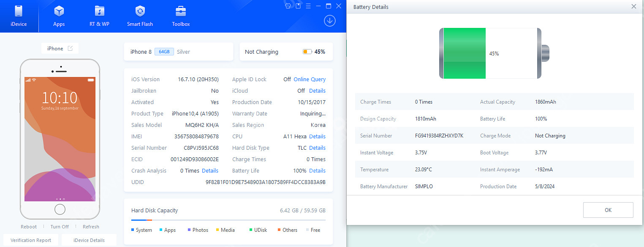Open the RT & WP tab
The width and height of the screenshot is (644, 247).
pyautogui.click(x=99, y=16)
